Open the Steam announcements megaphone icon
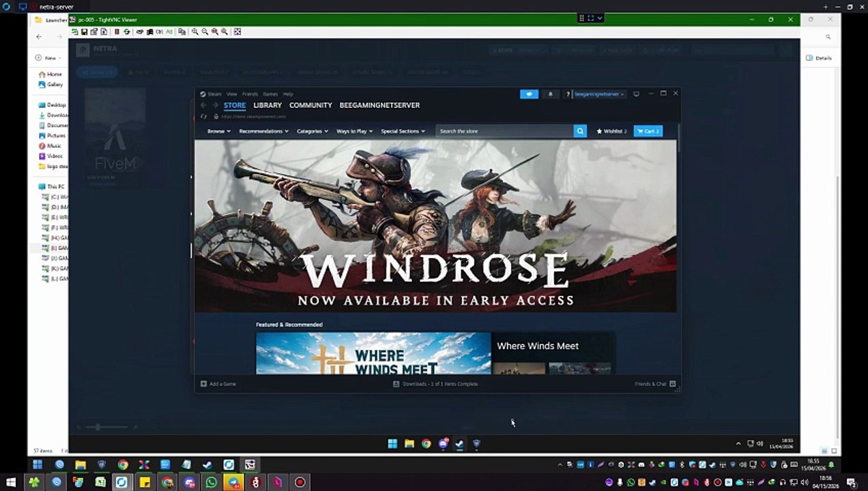The width and height of the screenshot is (868, 491). (x=529, y=94)
